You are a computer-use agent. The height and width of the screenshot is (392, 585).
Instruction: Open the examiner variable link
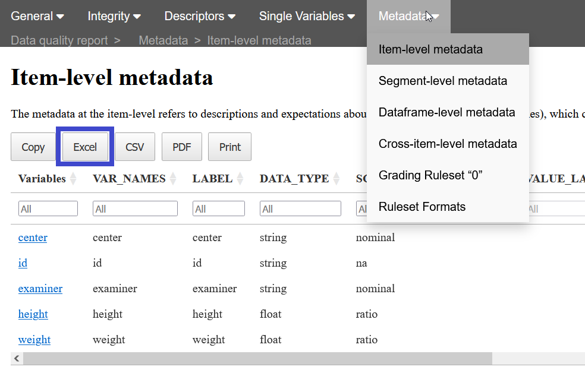coord(40,289)
